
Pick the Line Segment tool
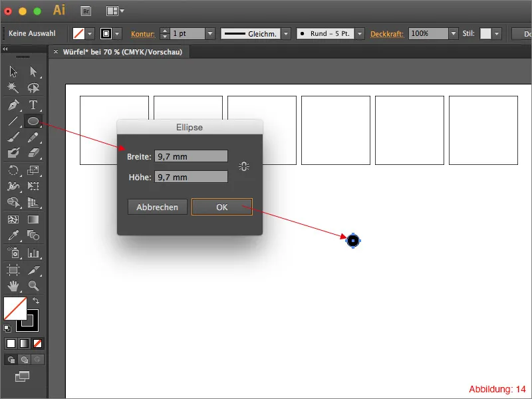point(13,121)
